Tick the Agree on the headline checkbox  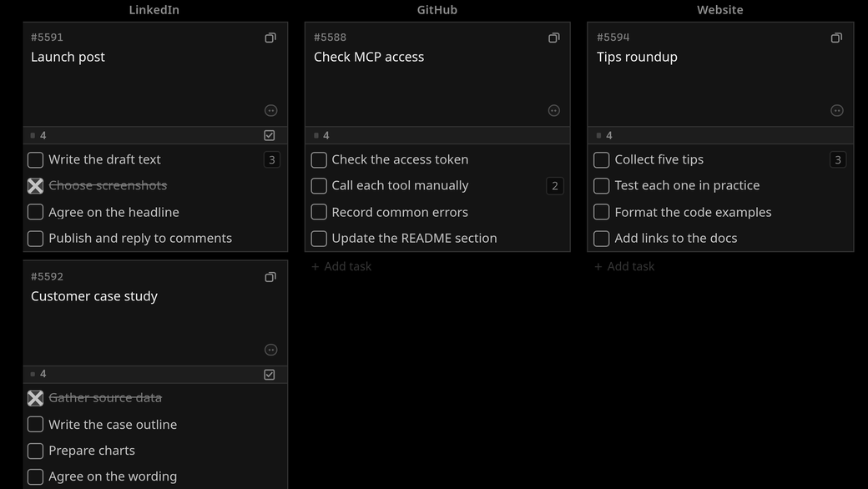35,212
